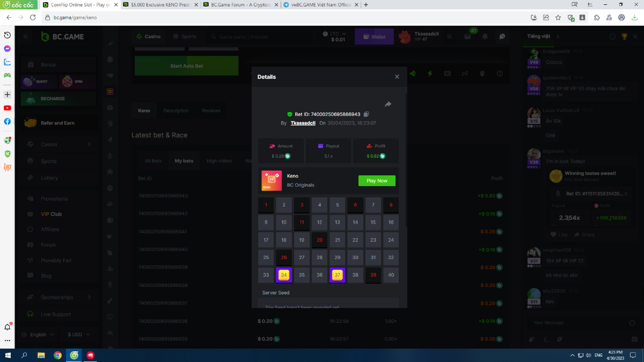644x362 pixels.
Task: Open Facebook from the browser sidebar
Action: coord(8,121)
